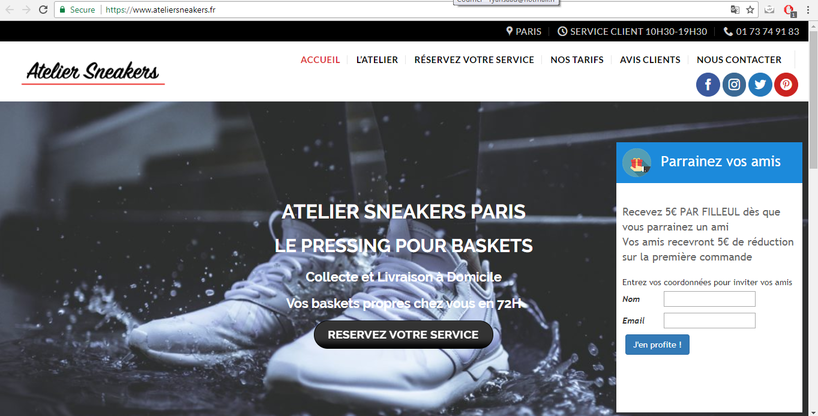Select NOUS CONTACTER in navigation
Viewport: 818px width, 416px height.
click(739, 60)
